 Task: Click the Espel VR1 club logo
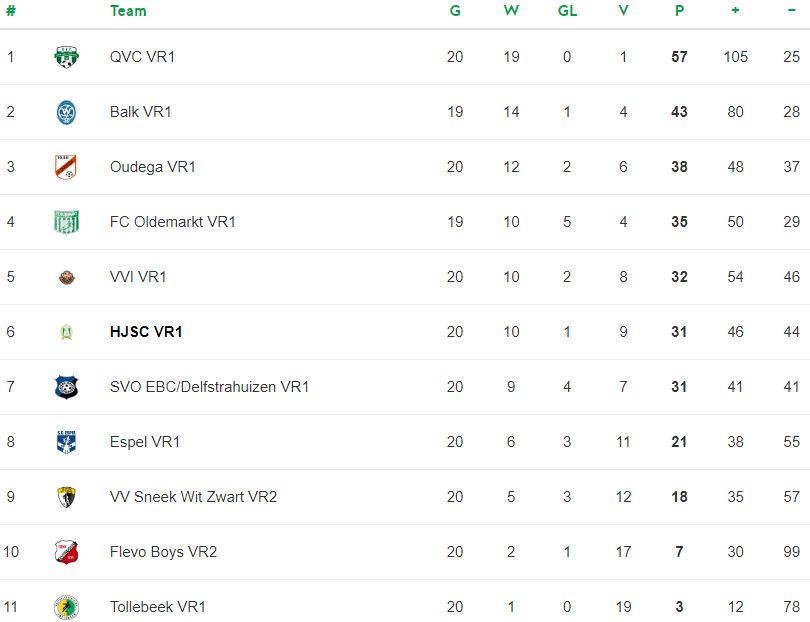coord(66,442)
